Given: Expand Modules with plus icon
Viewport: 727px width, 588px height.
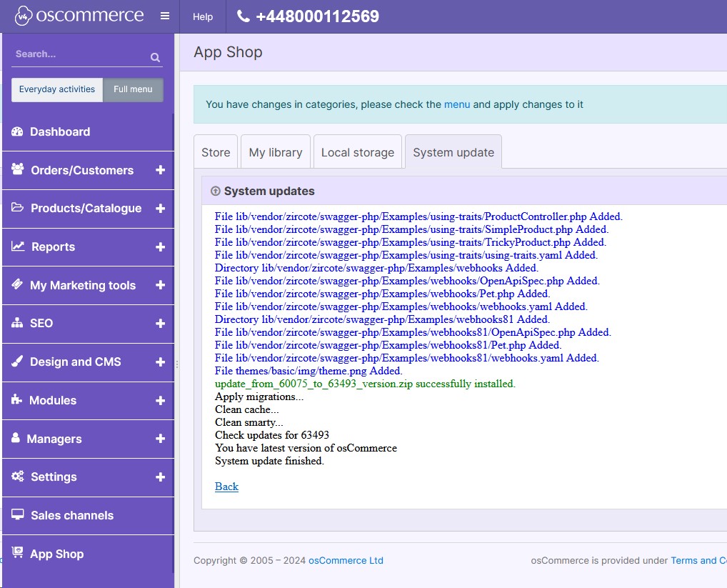Looking at the screenshot, I should click(x=161, y=401).
